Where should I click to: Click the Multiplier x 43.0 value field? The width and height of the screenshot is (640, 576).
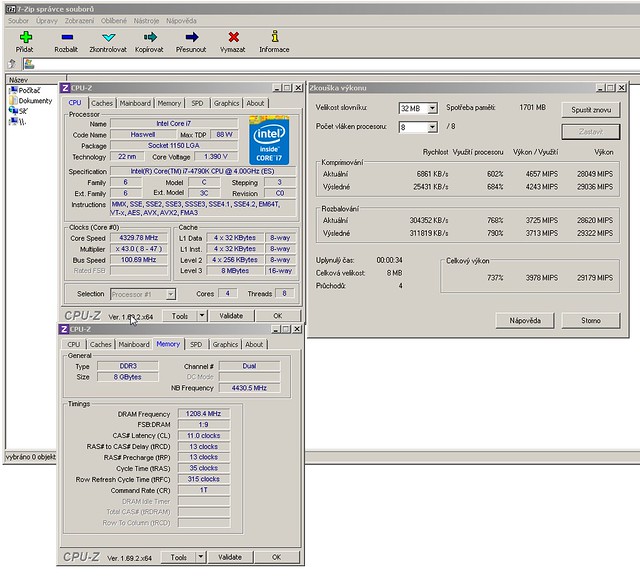coord(139,249)
